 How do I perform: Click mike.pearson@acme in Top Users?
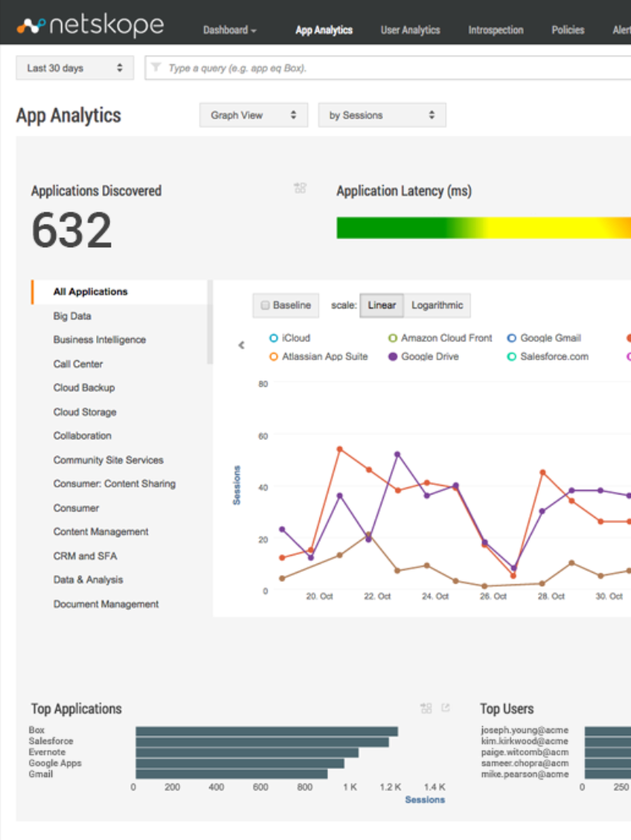click(524, 774)
